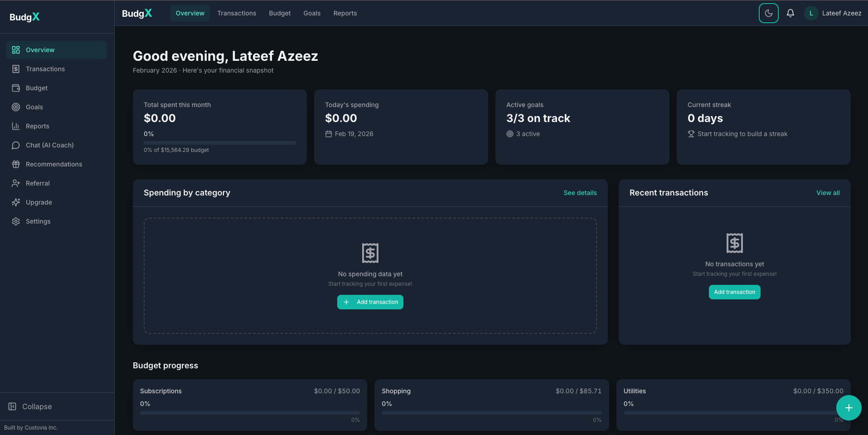Select the Reports chart icon in sidebar
The height and width of the screenshot is (435, 868).
(15, 126)
